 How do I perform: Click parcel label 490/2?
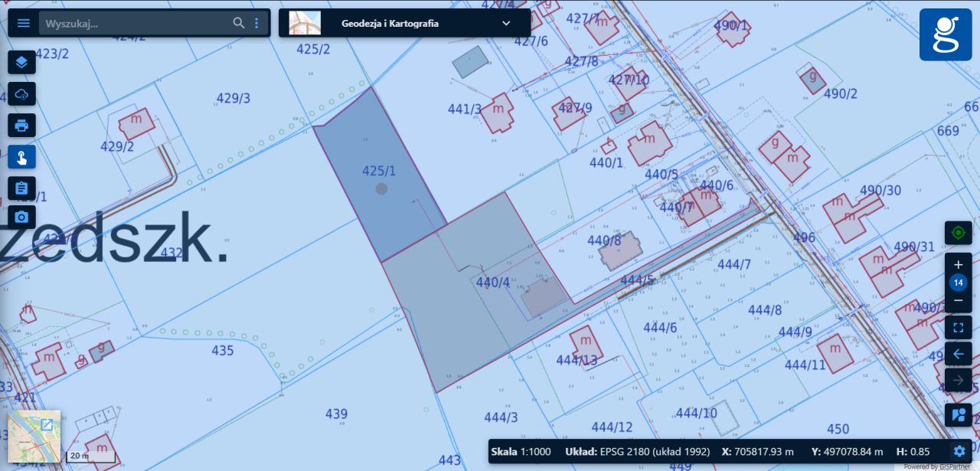[x=841, y=93]
